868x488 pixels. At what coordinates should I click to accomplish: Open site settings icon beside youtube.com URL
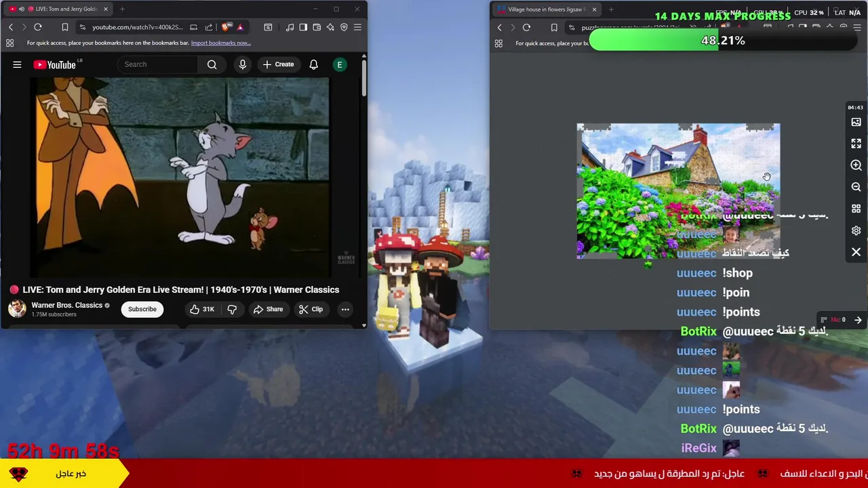pos(82,27)
